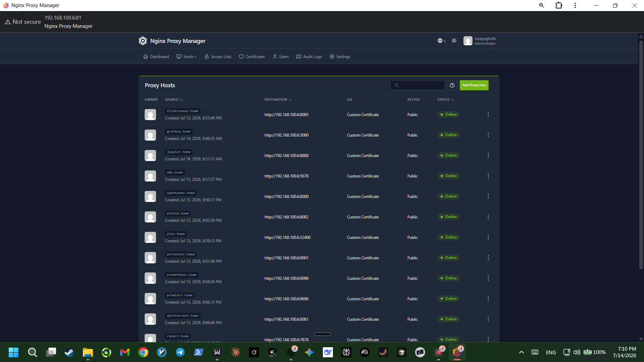The width and height of the screenshot is (644, 362).
Task: Click the Nginx Proxy Manager logo icon
Action: tap(143, 41)
